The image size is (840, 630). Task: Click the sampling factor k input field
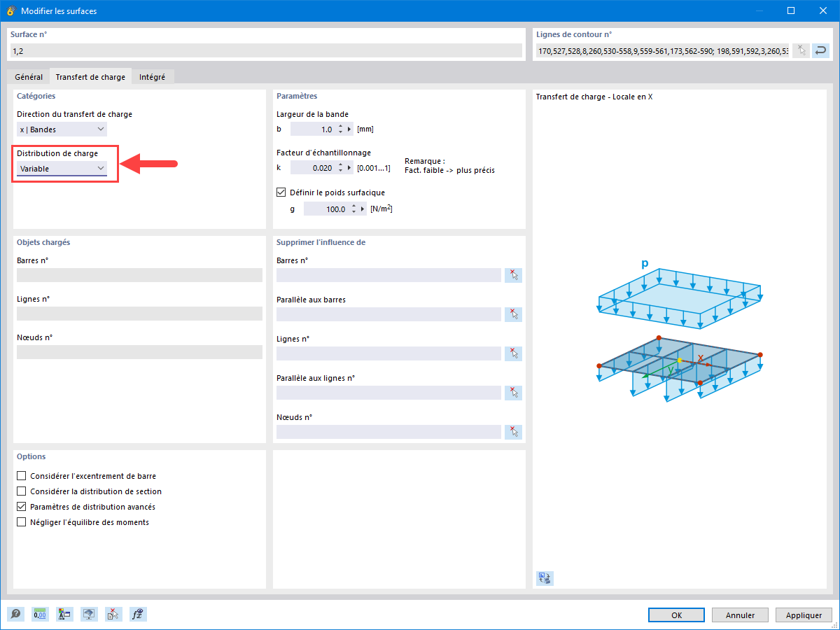[x=312, y=167]
